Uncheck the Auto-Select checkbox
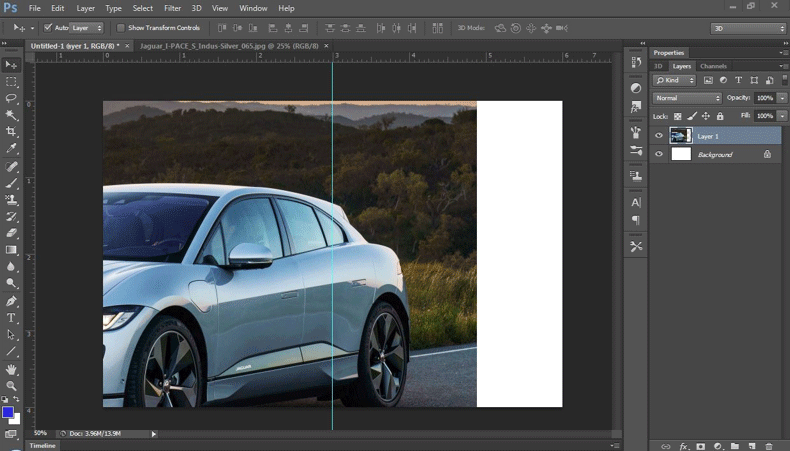This screenshot has width=790, height=451. click(48, 28)
